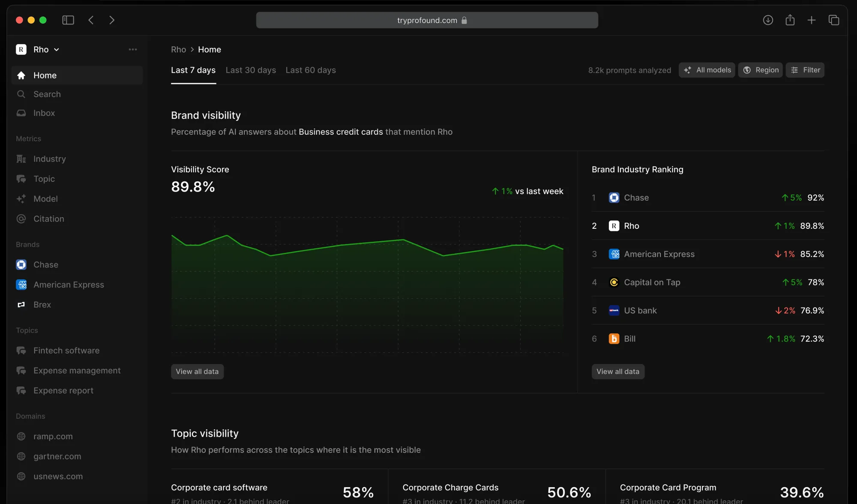
Task: Open Citation metrics at-sign icon
Action: [21, 219]
